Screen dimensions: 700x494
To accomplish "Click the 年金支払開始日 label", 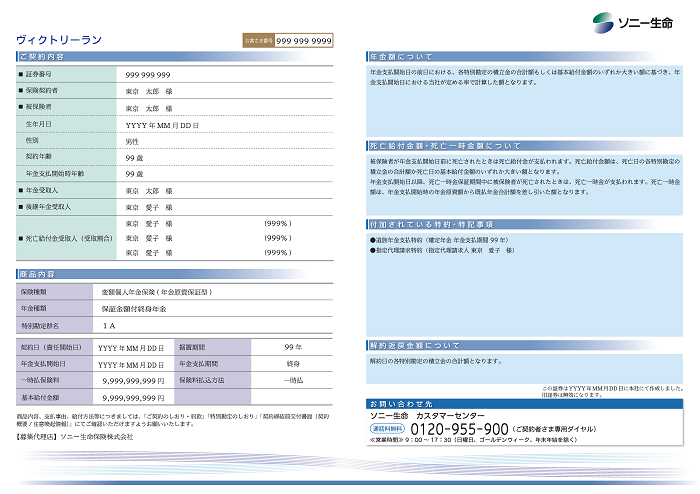I will coord(43,364).
